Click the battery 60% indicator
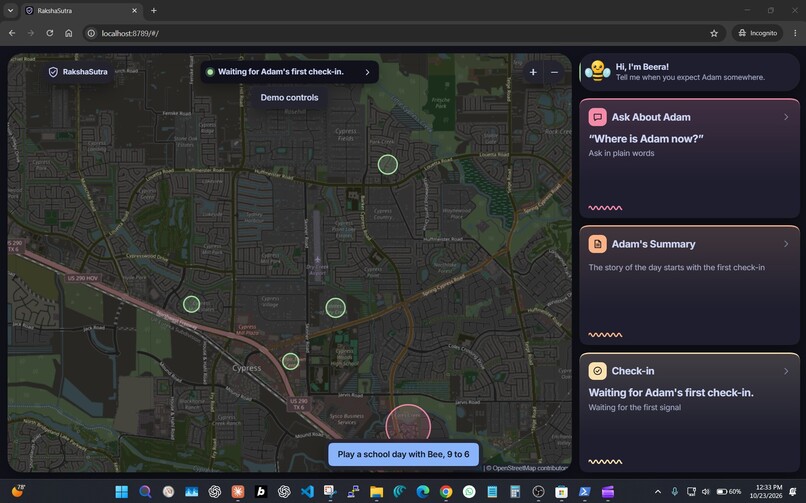806x503 pixels. pyautogui.click(x=729, y=492)
